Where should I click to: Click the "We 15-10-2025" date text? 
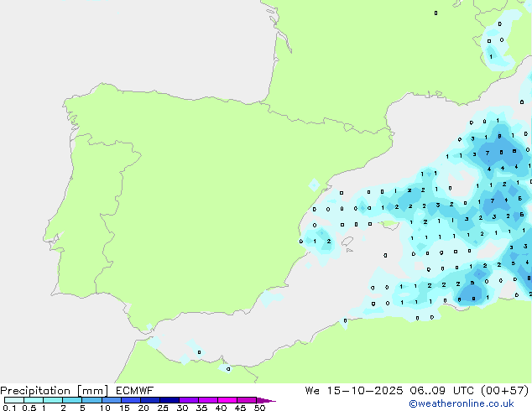click(354, 391)
